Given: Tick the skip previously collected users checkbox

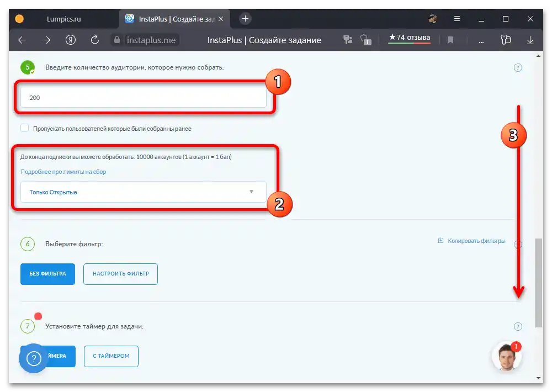Looking at the screenshot, I should [x=25, y=128].
